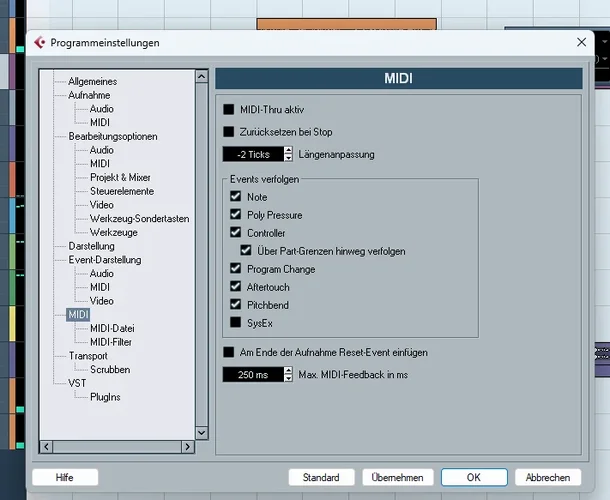Viewport: 610px width, 500px height.
Task: Increase the Max. MIDI-Feedback value
Action: tap(288, 370)
